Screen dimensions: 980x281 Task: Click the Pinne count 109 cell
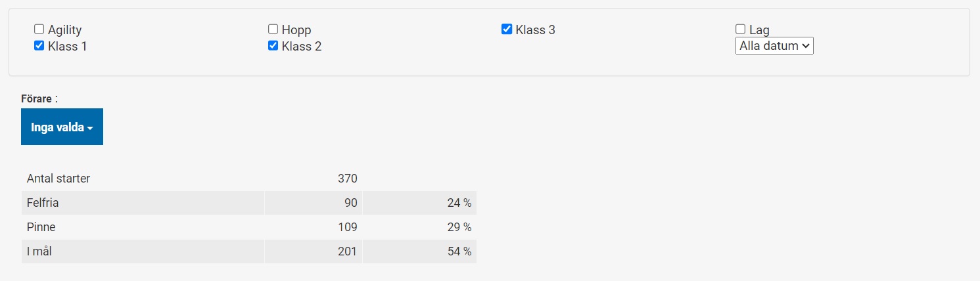click(x=346, y=227)
